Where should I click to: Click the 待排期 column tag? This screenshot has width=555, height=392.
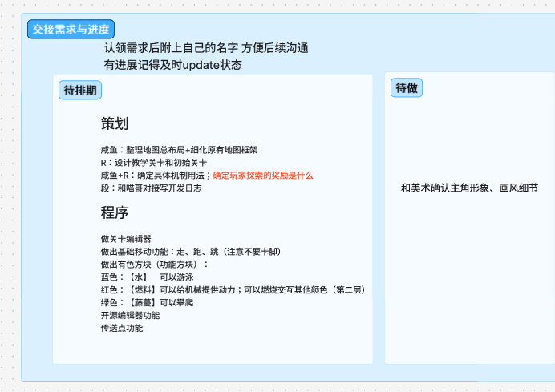[80, 91]
